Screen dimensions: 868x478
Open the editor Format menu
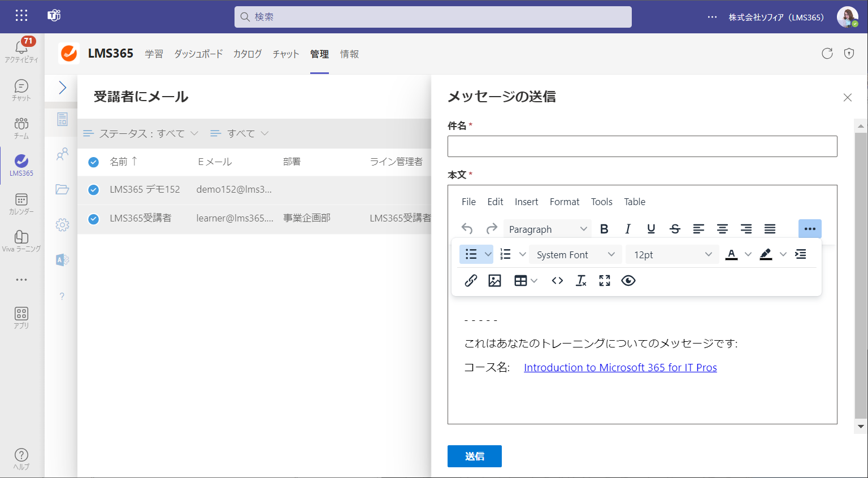pos(565,202)
